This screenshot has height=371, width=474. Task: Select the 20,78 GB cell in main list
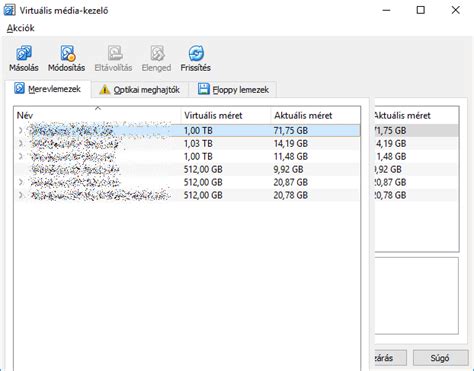click(291, 196)
